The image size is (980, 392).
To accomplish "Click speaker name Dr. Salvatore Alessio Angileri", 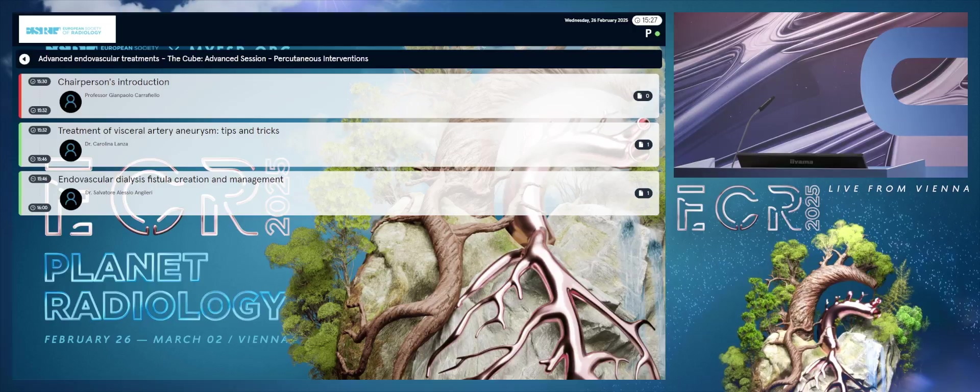I will (119, 193).
